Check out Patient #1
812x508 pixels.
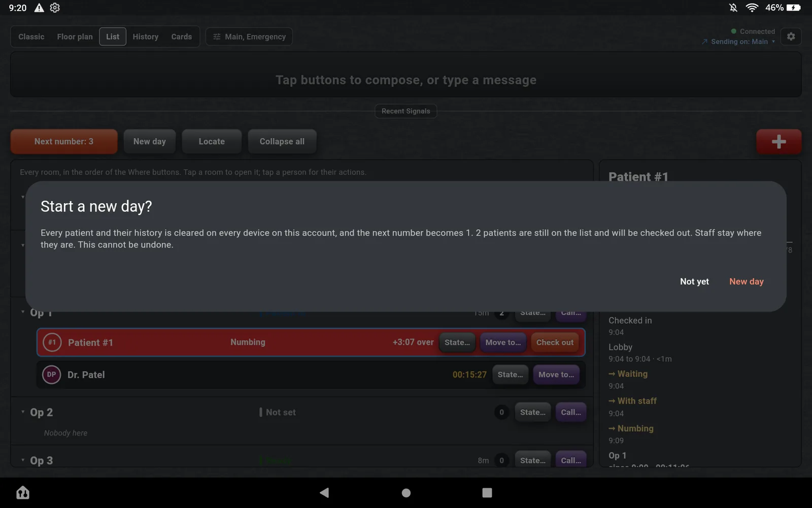555,342
